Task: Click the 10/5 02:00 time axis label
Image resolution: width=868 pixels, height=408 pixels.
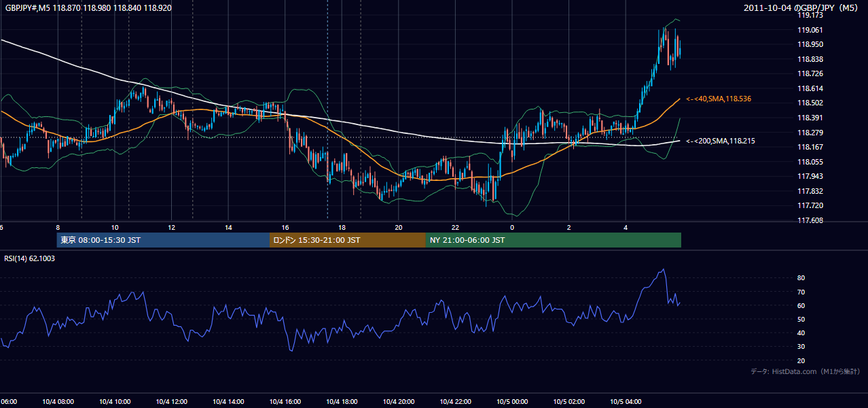Action: (569, 402)
